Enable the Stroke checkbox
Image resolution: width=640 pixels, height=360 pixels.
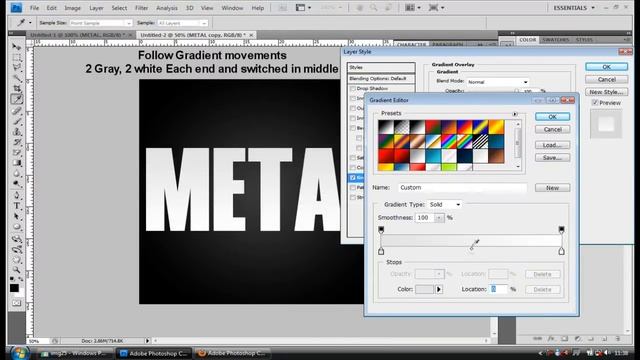[353, 197]
